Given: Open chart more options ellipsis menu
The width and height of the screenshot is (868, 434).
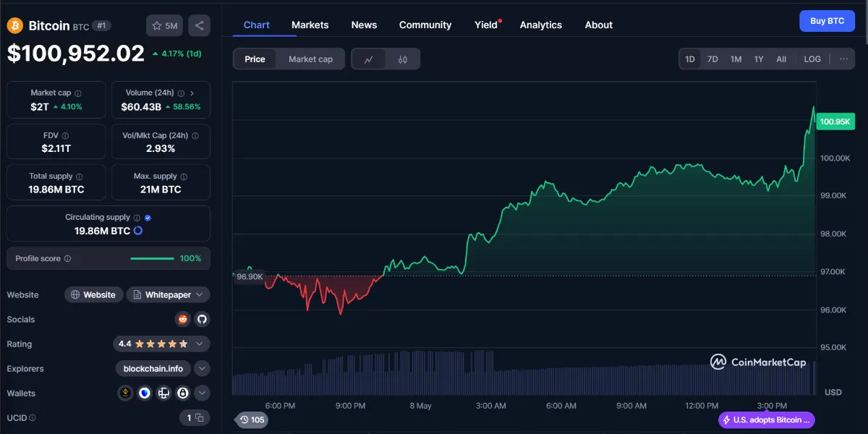Looking at the screenshot, I should [843, 59].
